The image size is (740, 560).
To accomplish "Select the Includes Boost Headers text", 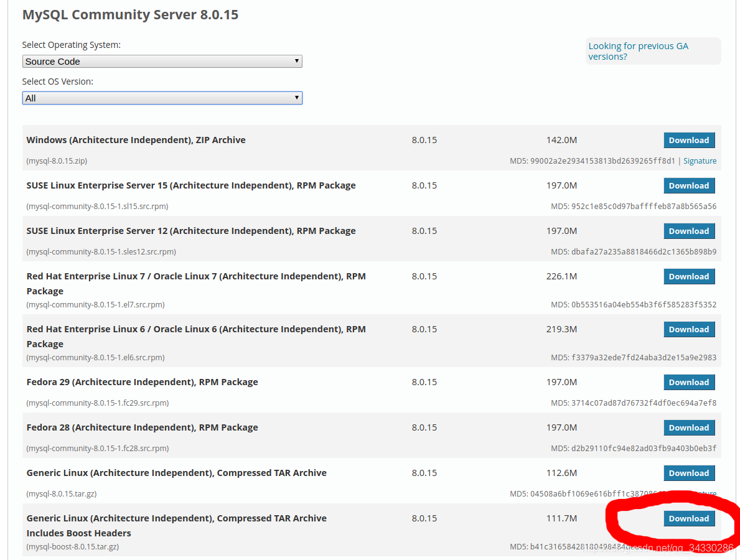I will (79, 533).
